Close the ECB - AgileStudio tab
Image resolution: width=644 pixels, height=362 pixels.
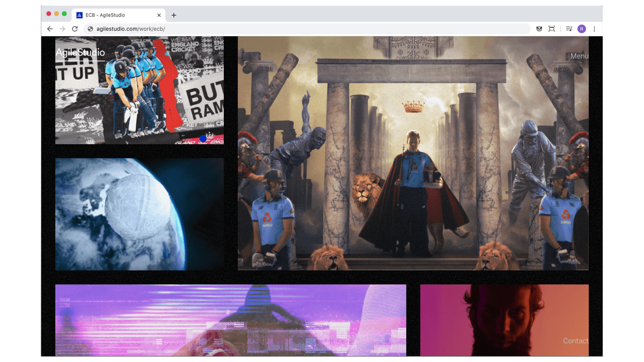(x=159, y=15)
